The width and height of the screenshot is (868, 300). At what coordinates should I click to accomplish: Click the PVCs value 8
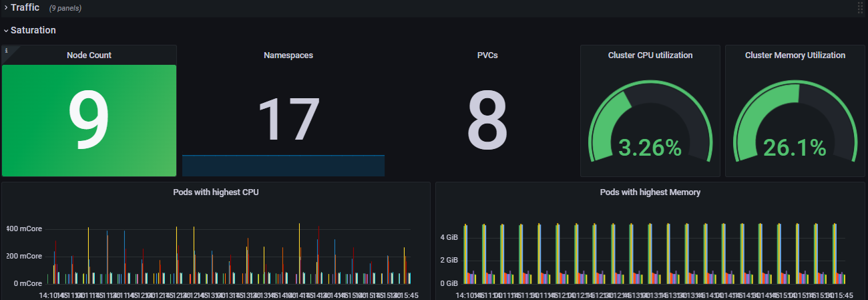point(487,120)
